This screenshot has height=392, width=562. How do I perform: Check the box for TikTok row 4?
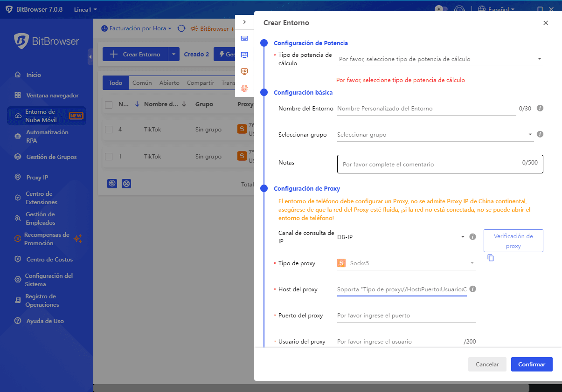109,130
